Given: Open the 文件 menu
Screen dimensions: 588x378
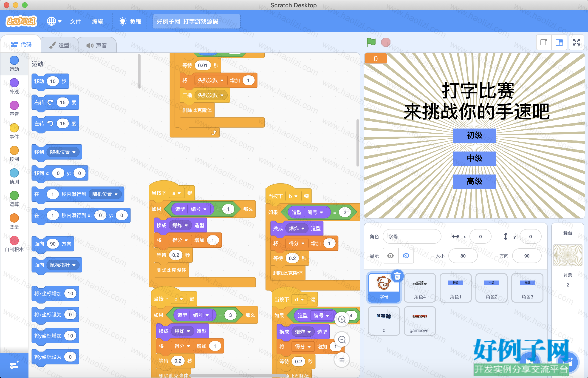Looking at the screenshot, I should pyautogui.click(x=76, y=21).
